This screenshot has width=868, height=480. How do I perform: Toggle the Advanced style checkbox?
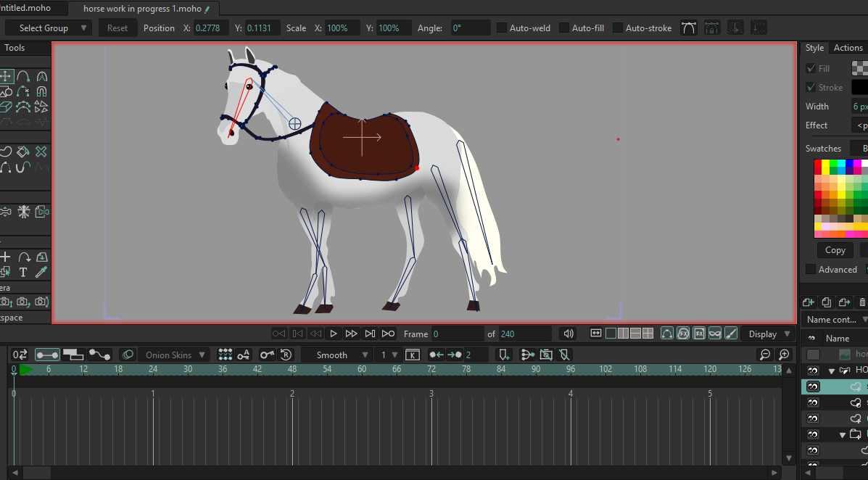click(811, 269)
